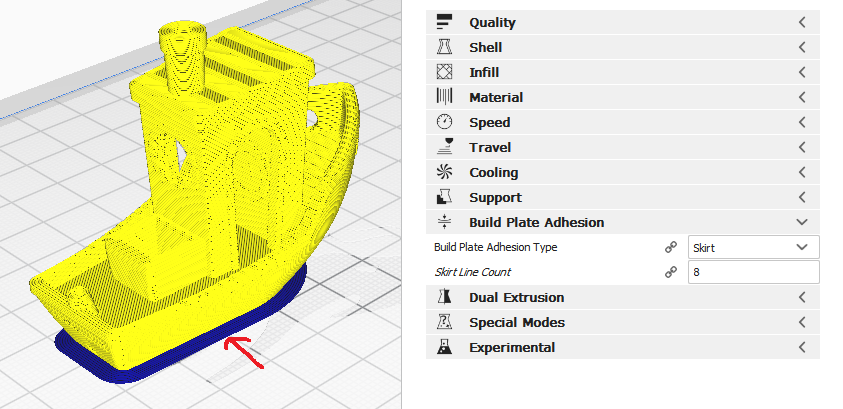Image resolution: width=843 pixels, height=409 pixels.
Task: Click the Quality category icon
Action: point(444,22)
